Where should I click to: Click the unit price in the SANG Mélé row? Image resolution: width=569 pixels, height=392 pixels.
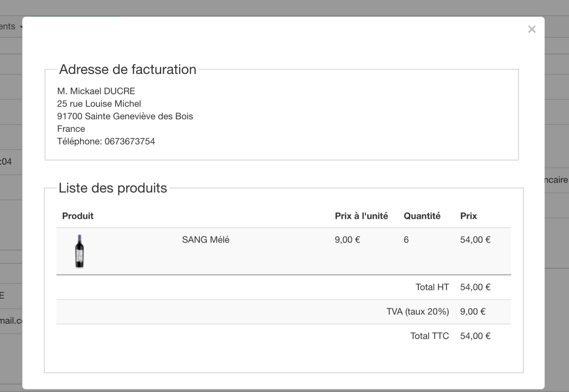347,240
